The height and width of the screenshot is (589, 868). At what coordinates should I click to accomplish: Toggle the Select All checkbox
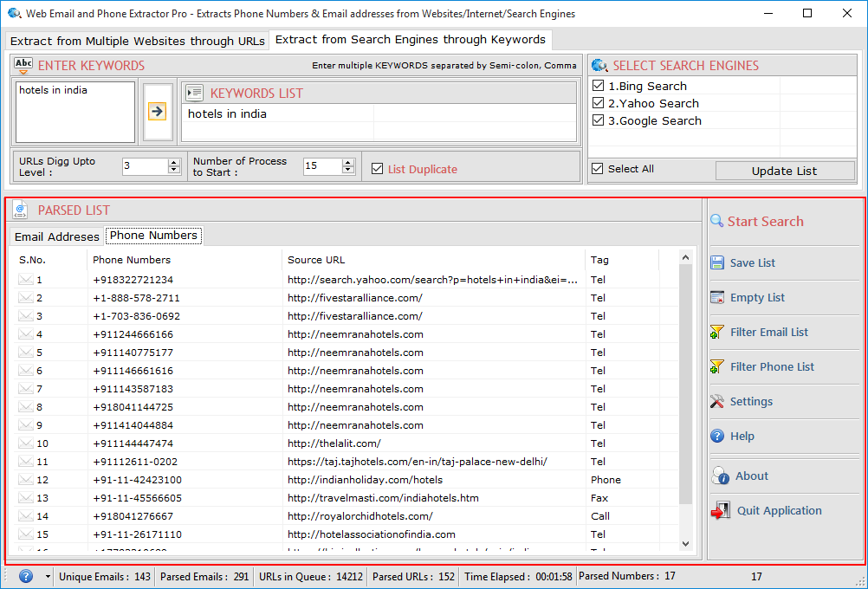[598, 169]
